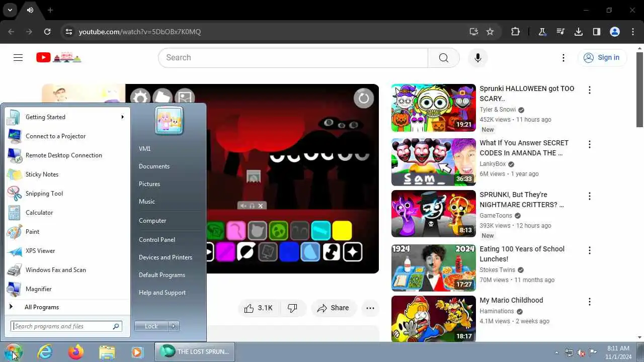Click the Lock button

(x=151, y=326)
